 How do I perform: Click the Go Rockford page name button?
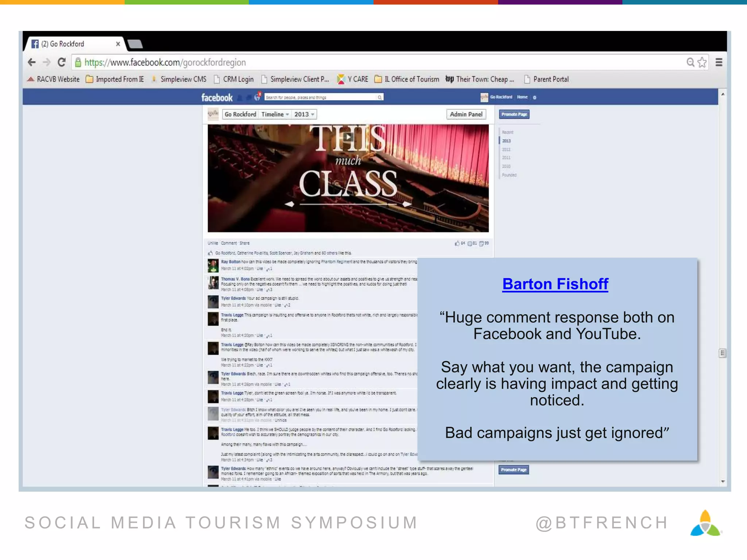coord(240,114)
